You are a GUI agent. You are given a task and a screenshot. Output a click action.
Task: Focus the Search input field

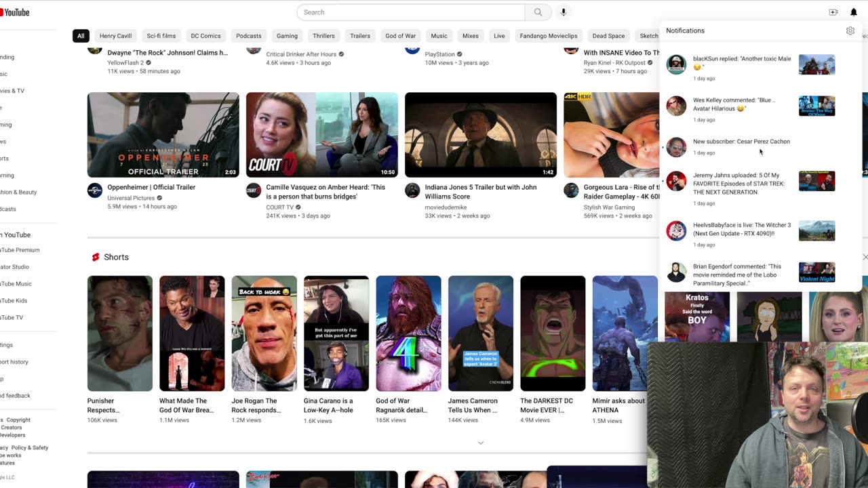click(411, 12)
